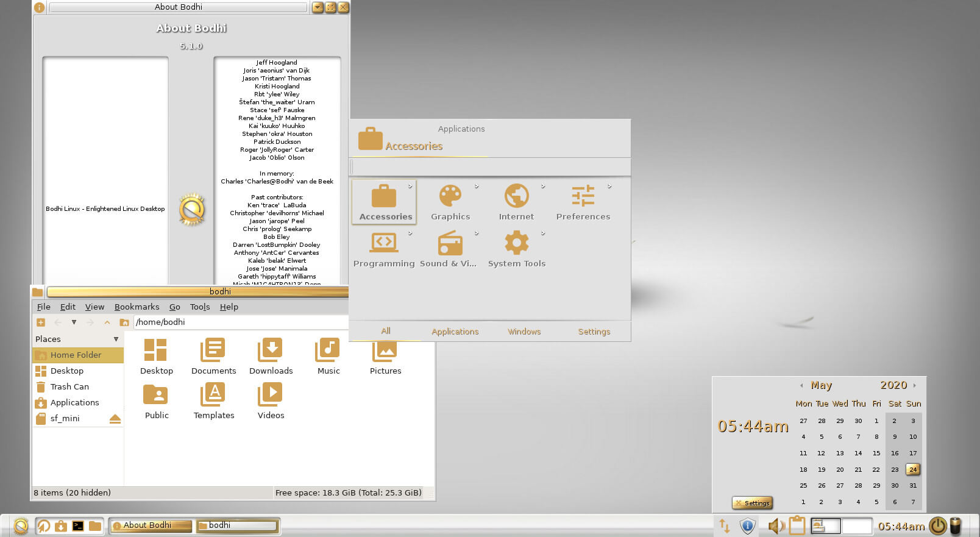Select the Pictures folder icon
This screenshot has width=980, height=537.
point(385,359)
